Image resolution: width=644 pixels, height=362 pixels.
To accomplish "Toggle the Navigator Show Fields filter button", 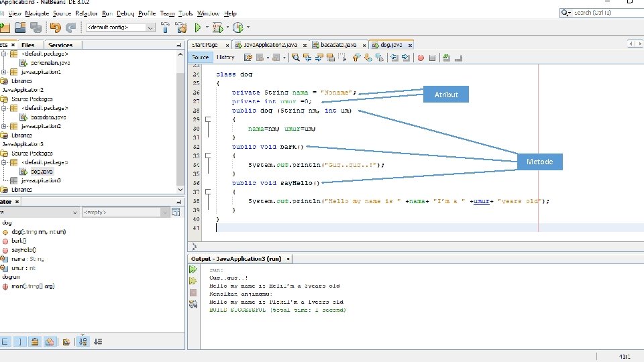I will tap(5, 341).
